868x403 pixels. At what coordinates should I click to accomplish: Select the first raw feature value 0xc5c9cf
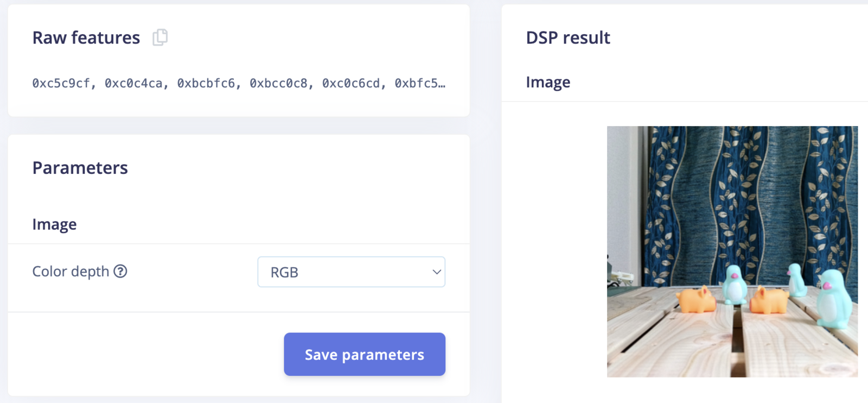point(61,83)
